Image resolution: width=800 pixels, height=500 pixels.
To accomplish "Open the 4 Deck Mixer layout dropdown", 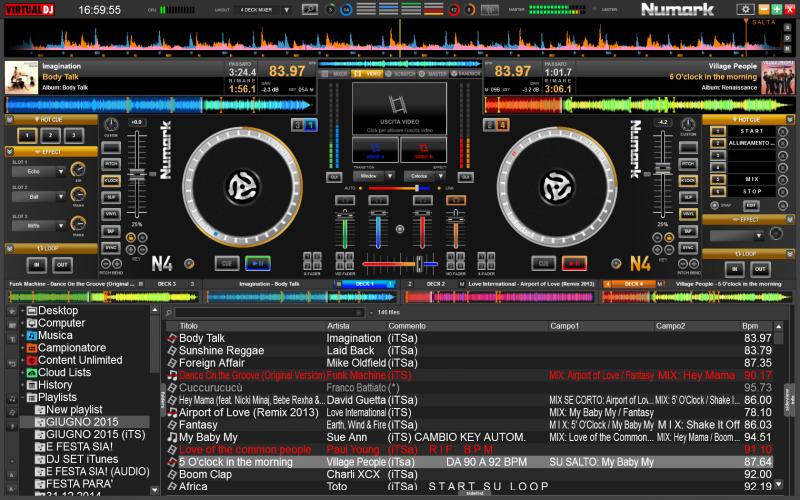I will 287,10.
